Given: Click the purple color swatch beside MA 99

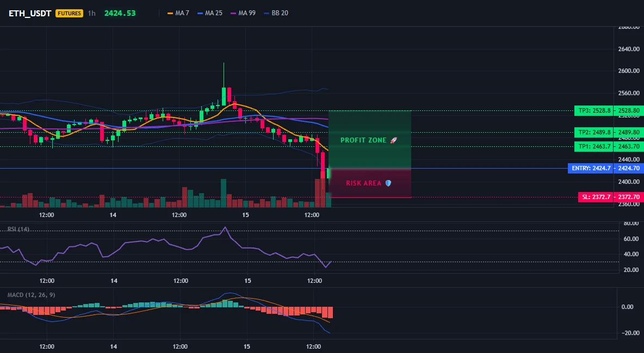Looking at the screenshot, I should [x=233, y=13].
